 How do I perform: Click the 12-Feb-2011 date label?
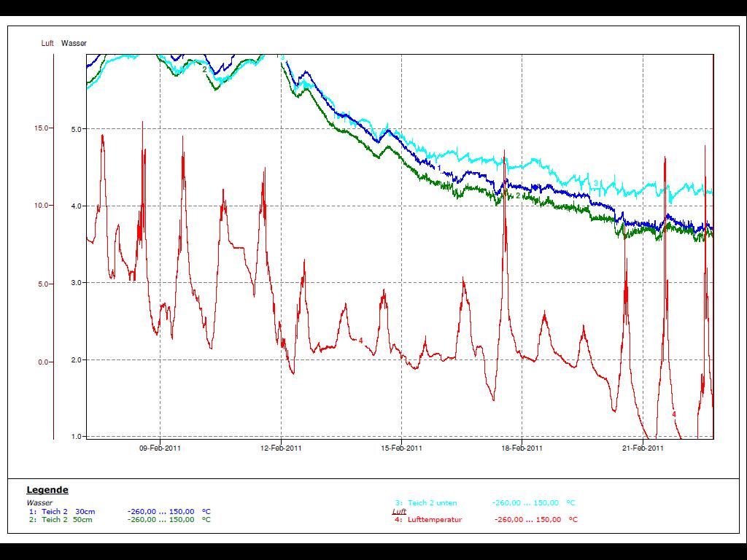point(281,448)
